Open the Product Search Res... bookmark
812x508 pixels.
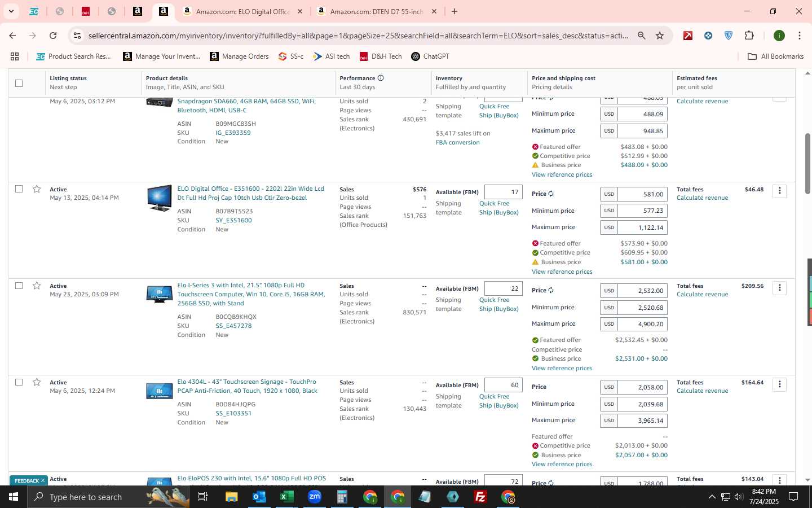click(74, 56)
